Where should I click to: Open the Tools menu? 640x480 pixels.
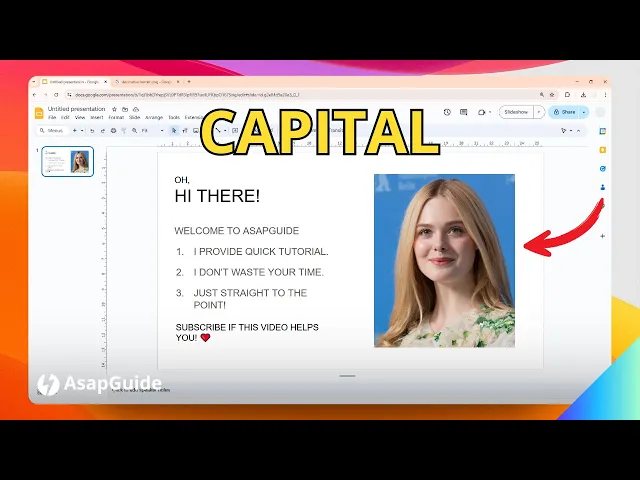[x=174, y=118]
